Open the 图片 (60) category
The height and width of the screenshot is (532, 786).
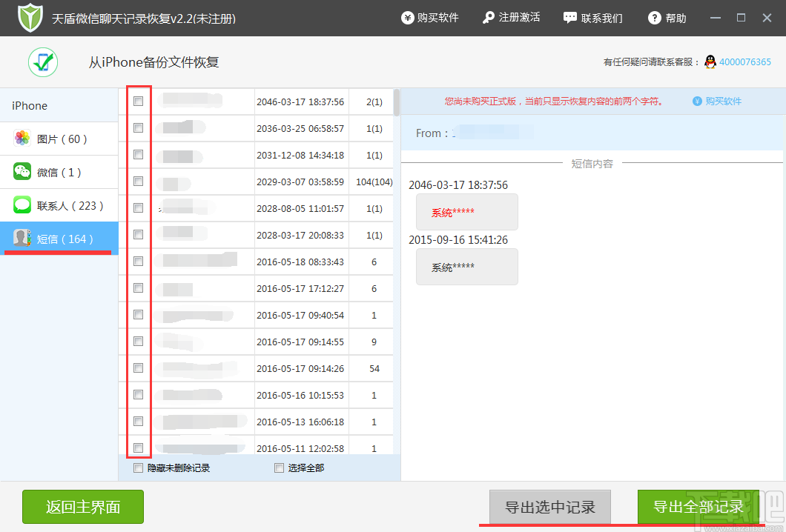tap(59, 139)
